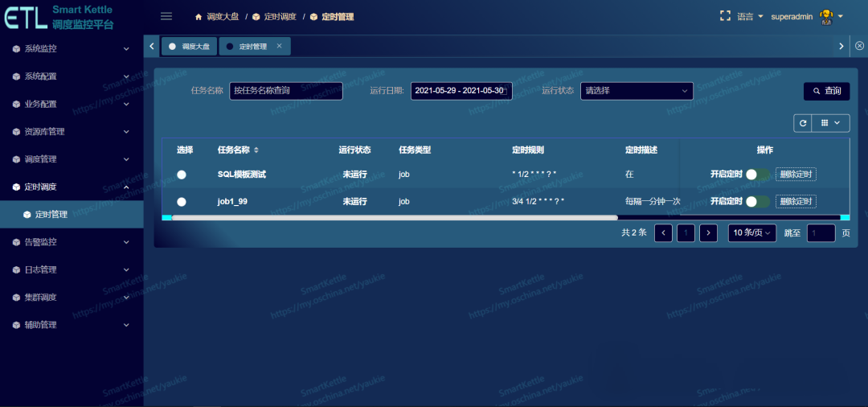Click 共 2 条 total count text
Screen dimensions: 868x407
(634, 233)
